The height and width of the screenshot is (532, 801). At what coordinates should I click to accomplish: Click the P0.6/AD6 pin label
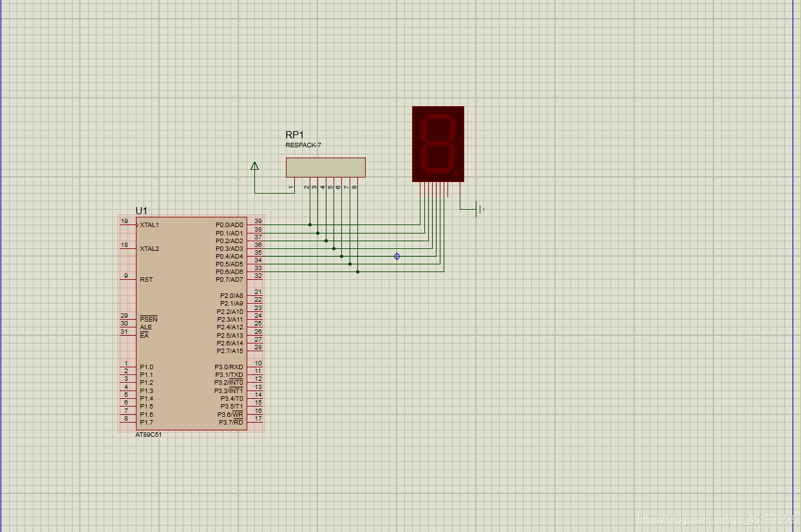point(229,271)
